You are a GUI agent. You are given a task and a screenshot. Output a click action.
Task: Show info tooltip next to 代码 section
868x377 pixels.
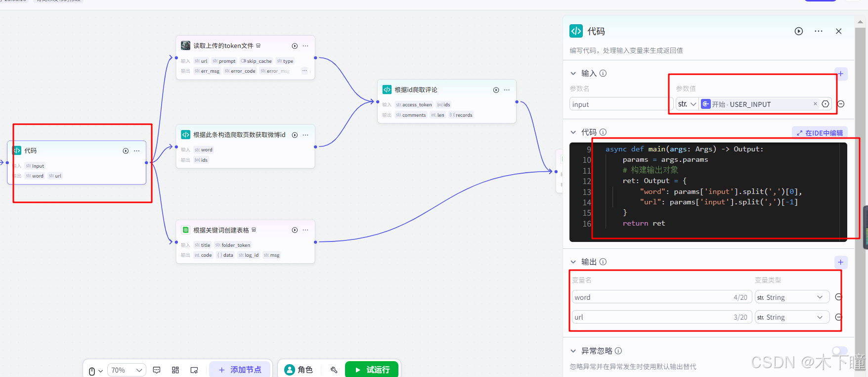pyautogui.click(x=603, y=132)
